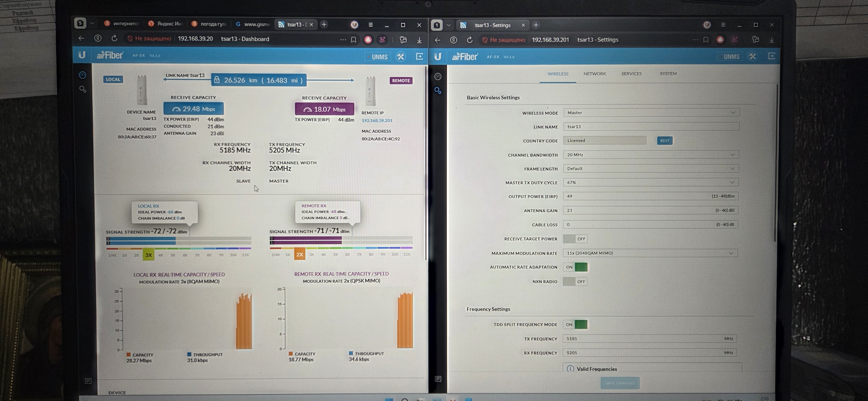Image resolution: width=868 pixels, height=401 pixels.
Task: Open the dashboard gauge icon in right sidebar
Action: pyautogui.click(x=438, y=77)
